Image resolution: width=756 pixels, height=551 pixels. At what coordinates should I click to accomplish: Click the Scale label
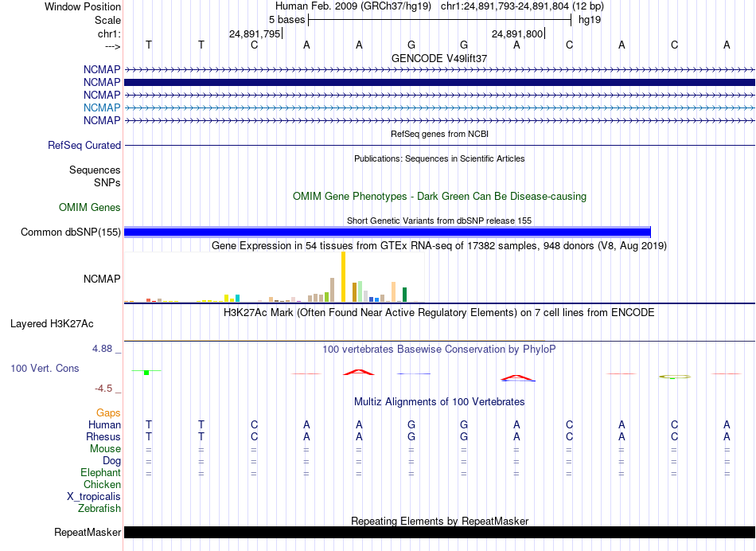coord(107,20)
